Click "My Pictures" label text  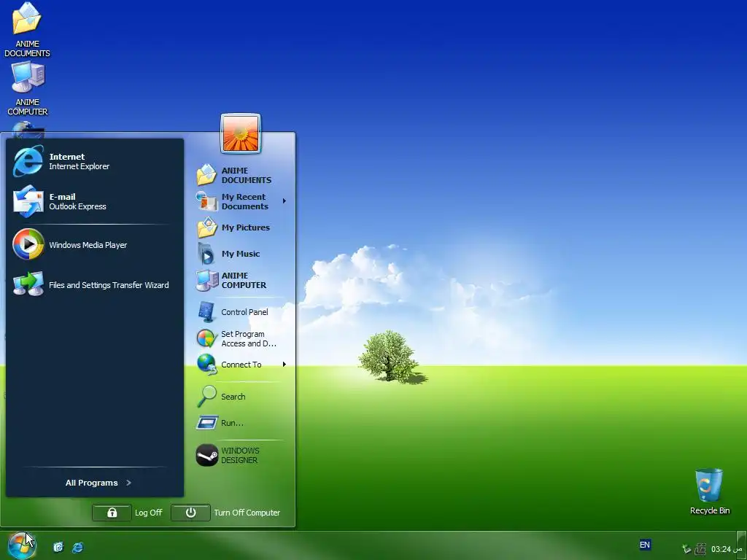coord(245,227)
